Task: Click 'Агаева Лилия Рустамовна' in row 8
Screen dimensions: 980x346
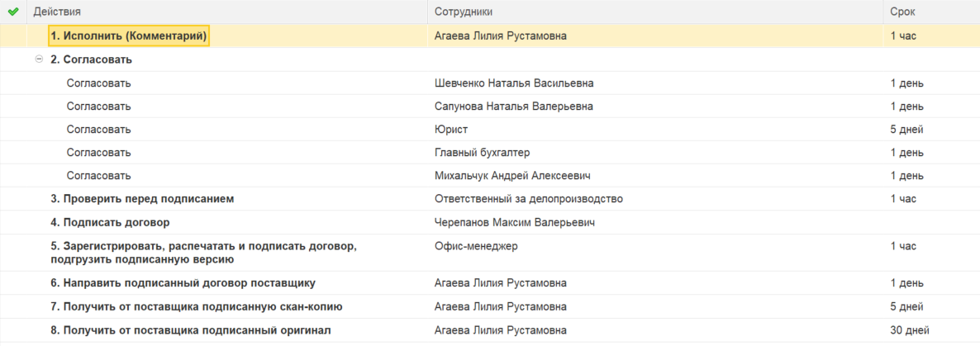Action: (x=501, y=330)
